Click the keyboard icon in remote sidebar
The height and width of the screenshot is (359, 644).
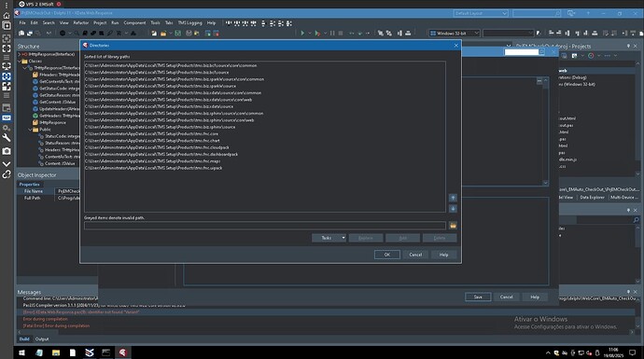click(x=7, y=117)
